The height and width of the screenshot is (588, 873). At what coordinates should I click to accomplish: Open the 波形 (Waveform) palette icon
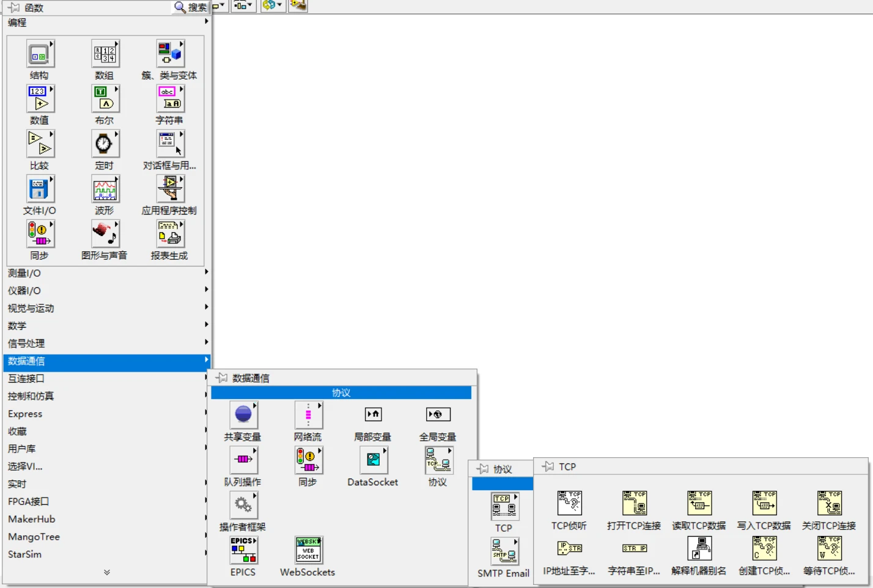coord(105,189)
